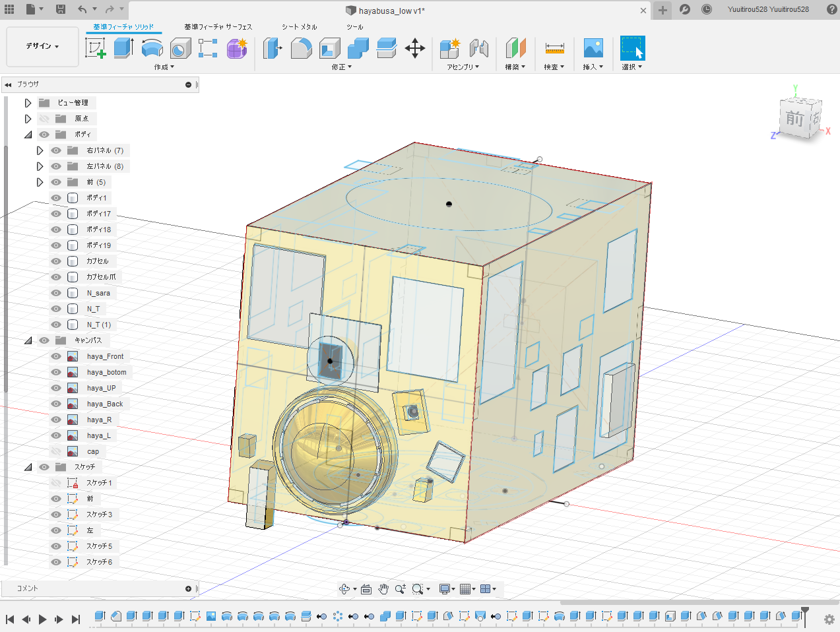Select the 基準フィーチャ ソリッド tab
The height and width of the screenshot is (632, 840).
(x=123, y=27)
